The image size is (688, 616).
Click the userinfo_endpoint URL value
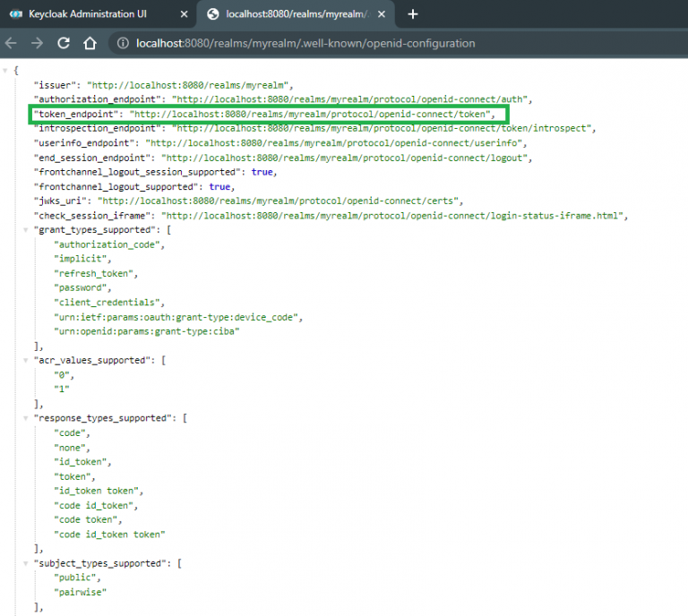pyautogui.click(x=334, y=143)
